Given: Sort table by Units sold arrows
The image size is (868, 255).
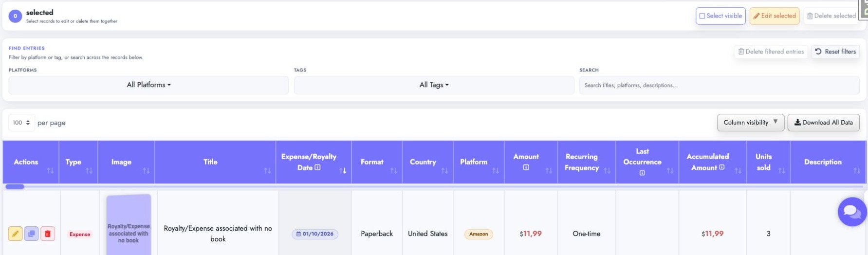Looking at the screenshot, I should click(x=782, y=171).
